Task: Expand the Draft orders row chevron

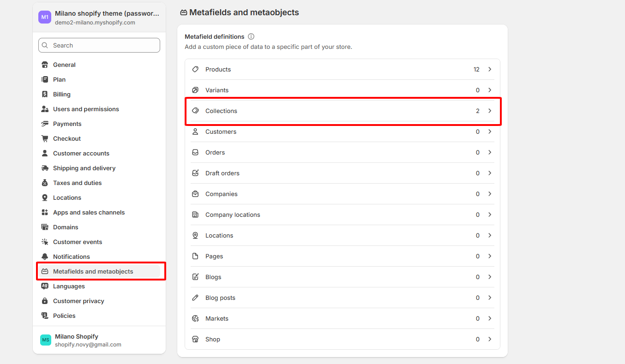Action: [490, 173]
